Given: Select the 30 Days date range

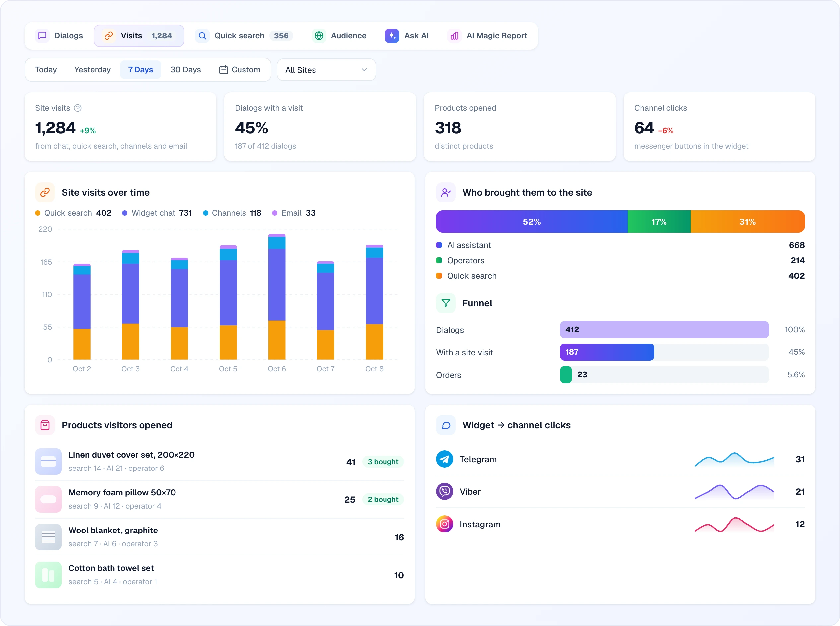Looking at the screenshot, I should click(x=186, y=70).
